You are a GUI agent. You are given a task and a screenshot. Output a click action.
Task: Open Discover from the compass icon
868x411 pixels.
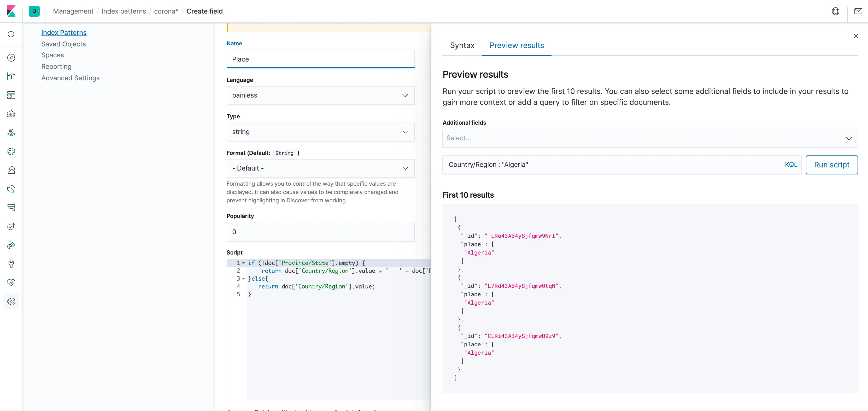pos(11,58)
